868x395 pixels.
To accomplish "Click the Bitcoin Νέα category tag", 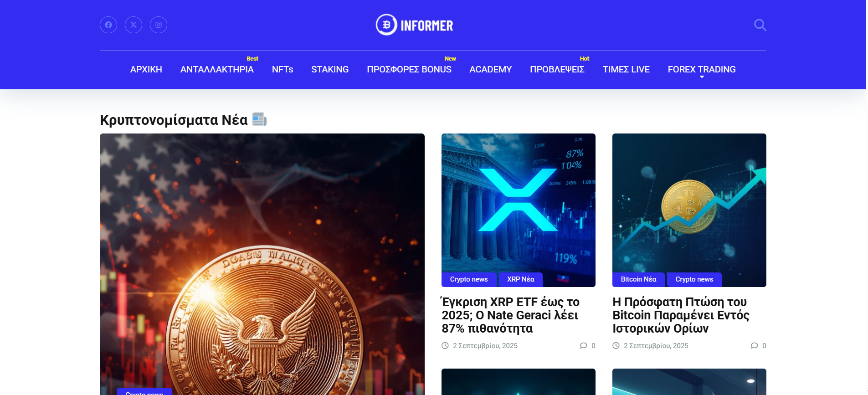I will point(638,279).
